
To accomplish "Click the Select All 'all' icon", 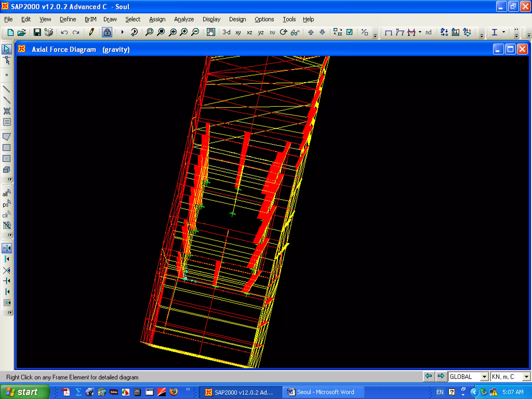I will [x=6, y=193].
